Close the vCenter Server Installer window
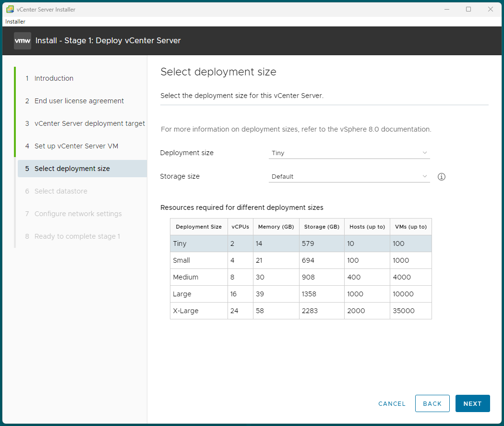The width and height of the screenshot is (504, 426). pyautogui.click(x=491, y=9)
